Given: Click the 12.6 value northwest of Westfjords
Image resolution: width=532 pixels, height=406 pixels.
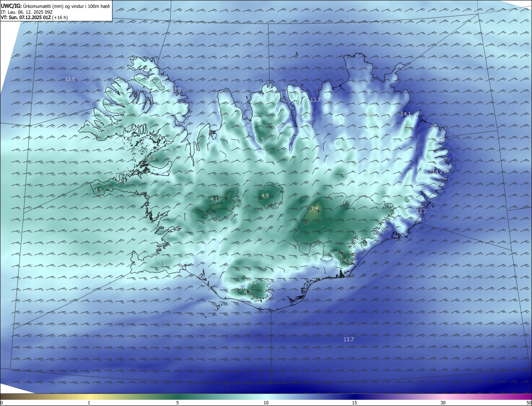Looking at the screenshot, I should [70, 79].
